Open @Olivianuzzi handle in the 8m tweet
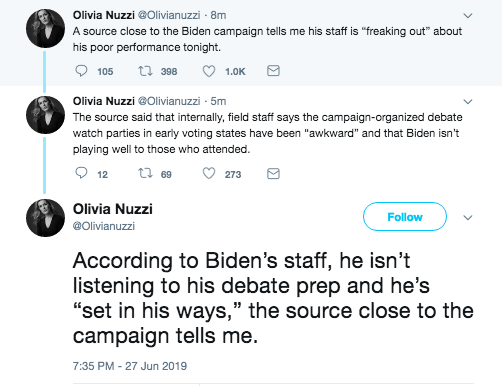502x386 pixels. tap(169, 15)
